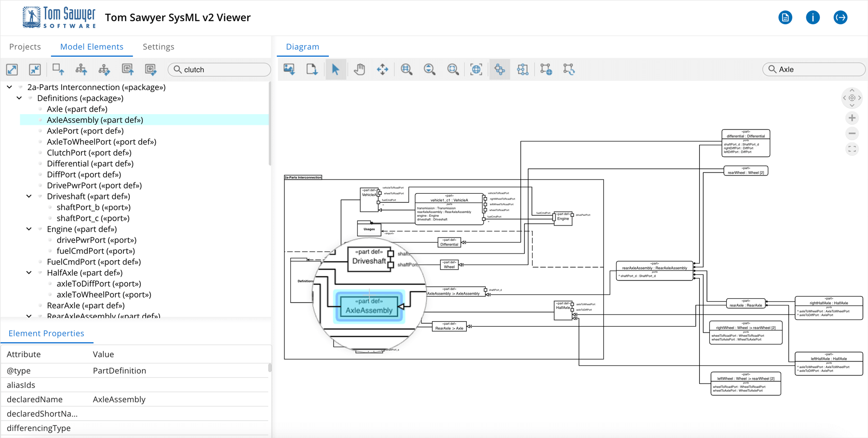Activate the Zoom Out tool
Screen dimensions: 868x438
tap(430, 69)
